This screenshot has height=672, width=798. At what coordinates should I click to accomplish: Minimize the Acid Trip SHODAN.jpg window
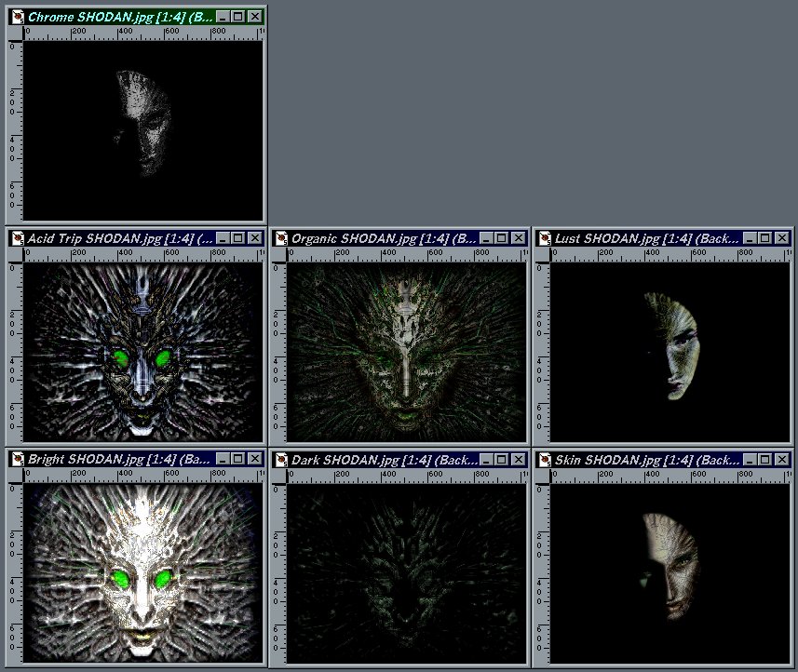pos(223,238)
